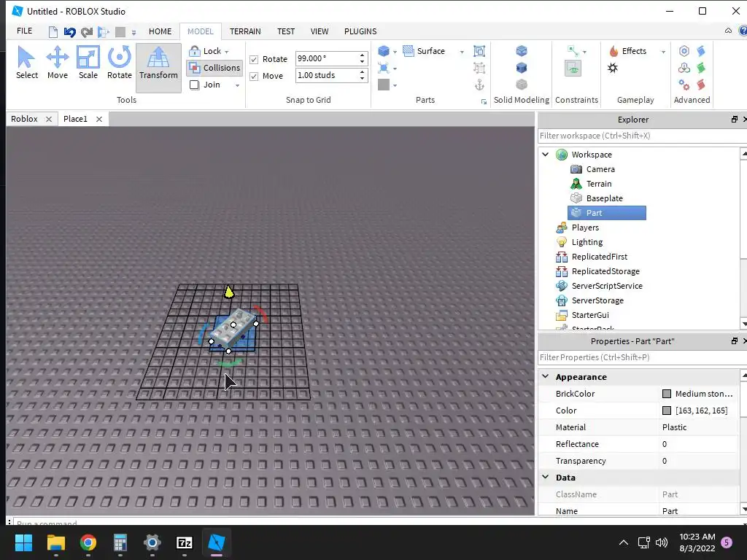Select Lighting in the Explorer tree
Screen dimensions: 747x560
[x=587, y=242]
